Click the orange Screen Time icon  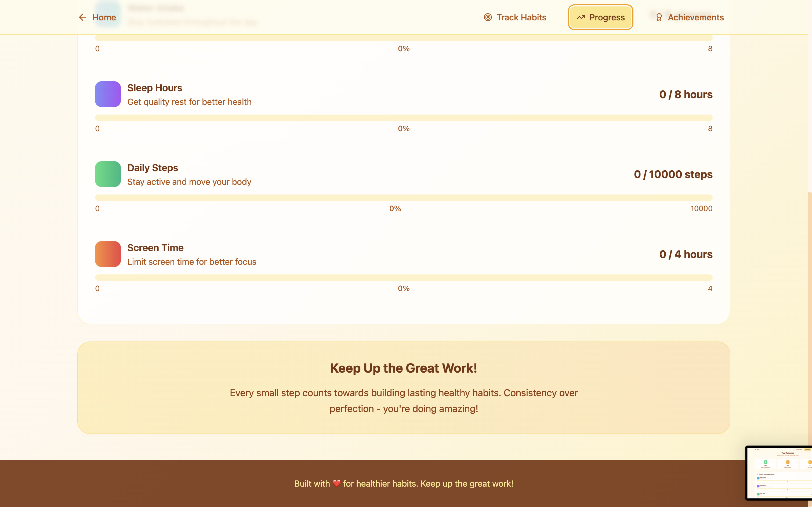(108, 254)
